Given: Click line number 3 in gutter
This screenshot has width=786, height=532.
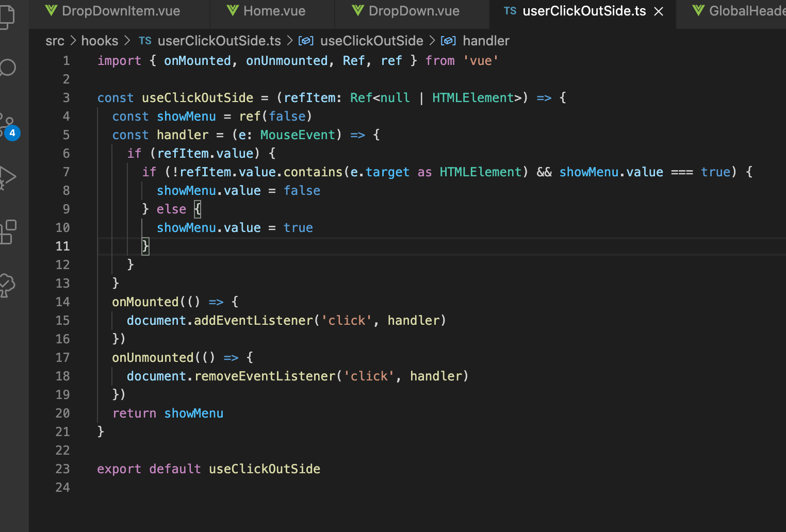Looking at the screenshot, I should [66, 98].
